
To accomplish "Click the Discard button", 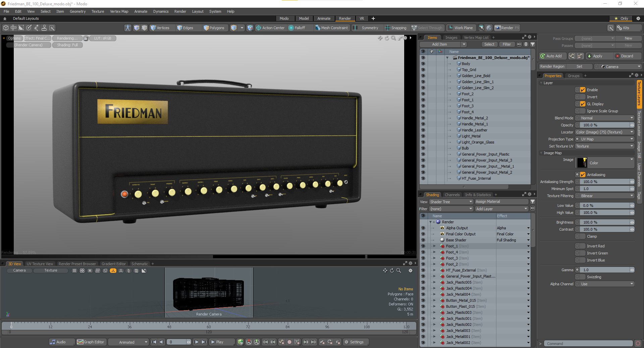I will pyautogui.click(x=627, y=56).
